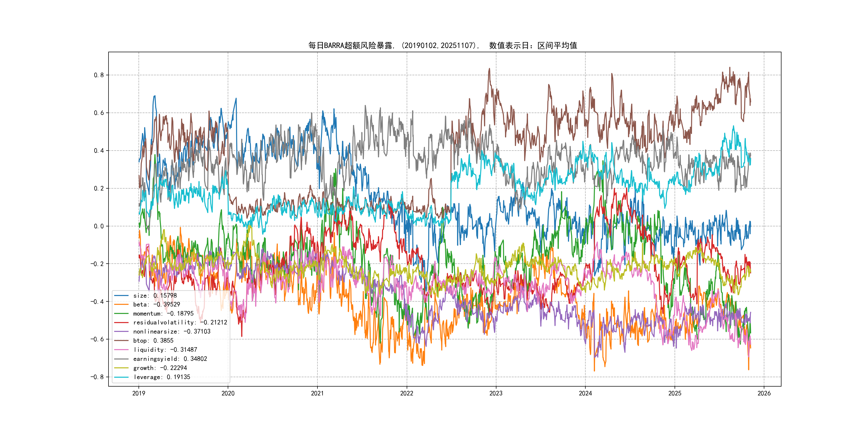Click the blue size line swatch in legend
Image resolution: width=868 pixels, height=434 pixels.
point(121,295)
